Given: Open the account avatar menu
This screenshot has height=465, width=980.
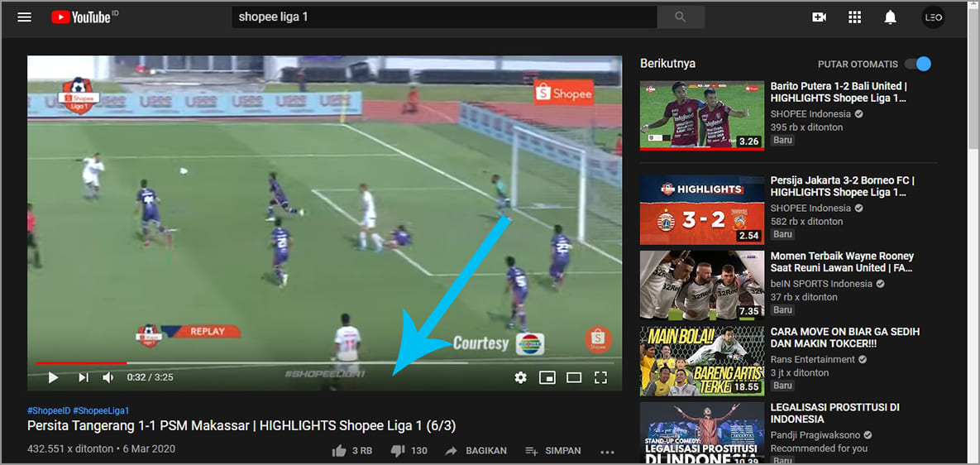Looking at the screenshot, I should (933, 17).
